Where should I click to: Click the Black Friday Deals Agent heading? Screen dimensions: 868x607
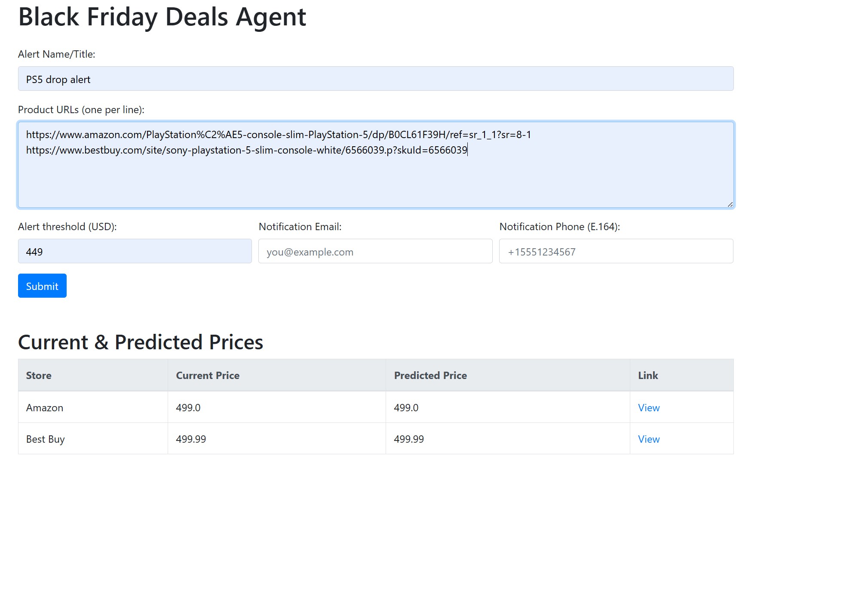[x=162, y=17]
